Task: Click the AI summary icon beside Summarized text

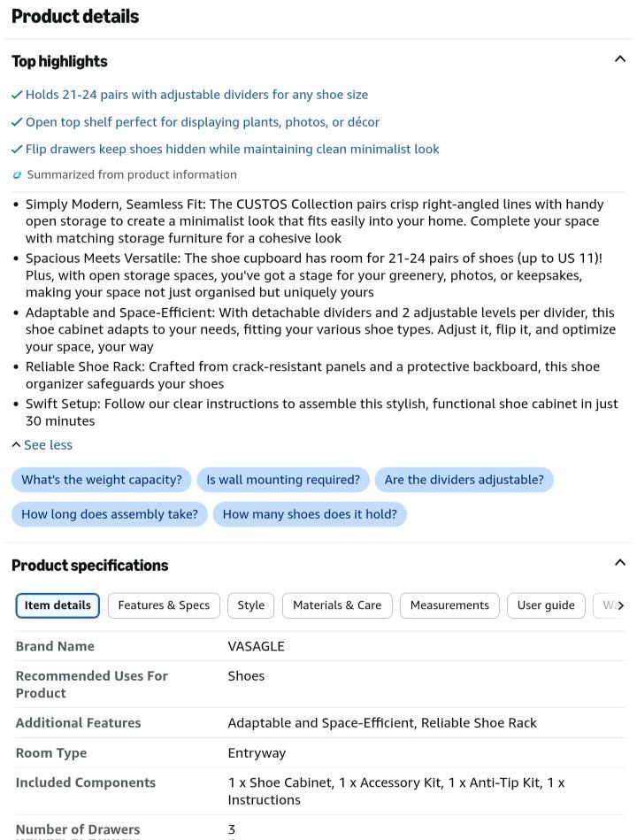Action: [x=17, y=174]
